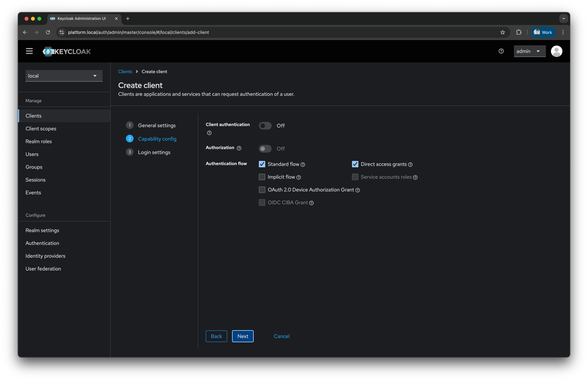This screenshot has height=381, width=588.
Task: Open the hamburger navigation menu
Action: click(x=29, y=51)
